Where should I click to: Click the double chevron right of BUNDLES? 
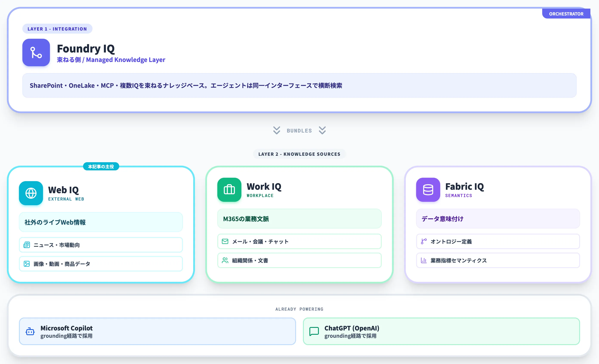click(x=322, y=131)
